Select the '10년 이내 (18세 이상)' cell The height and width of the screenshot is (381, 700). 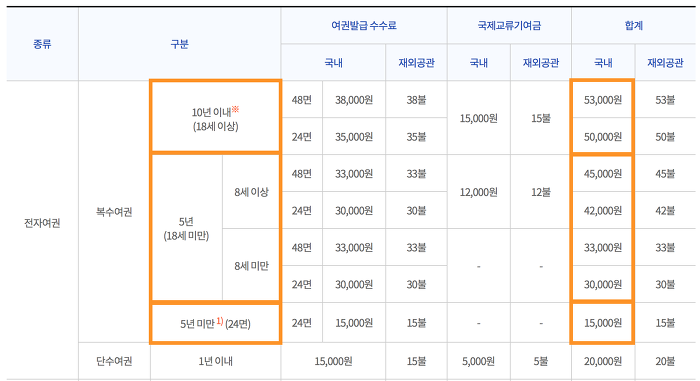pyautogui.click(x=216, y=117)
